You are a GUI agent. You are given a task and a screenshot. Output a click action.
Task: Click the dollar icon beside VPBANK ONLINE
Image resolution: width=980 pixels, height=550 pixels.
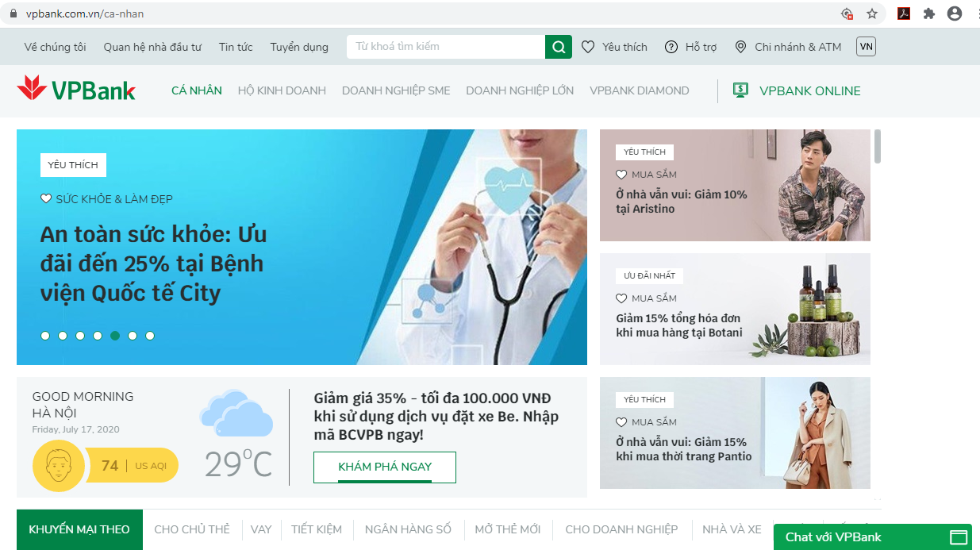click(740, 90)
